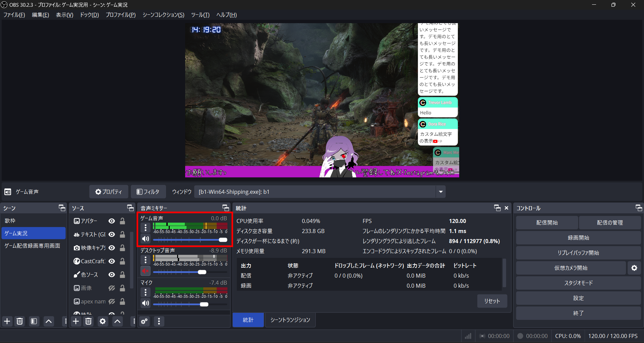Move source up with arrow icon
The height and width of the screenshot is (343, 644).
[x=117, y=321]
